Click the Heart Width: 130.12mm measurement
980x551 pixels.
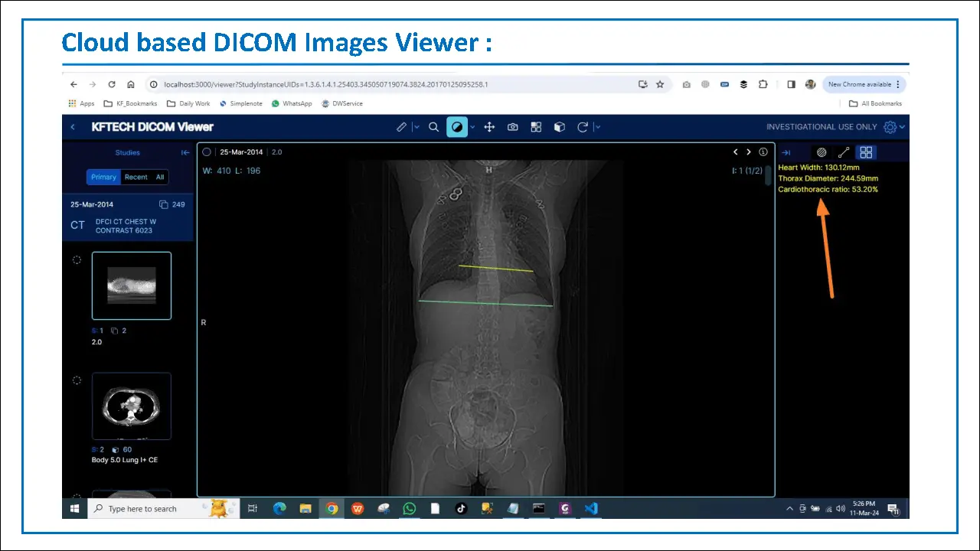(818, 168)
